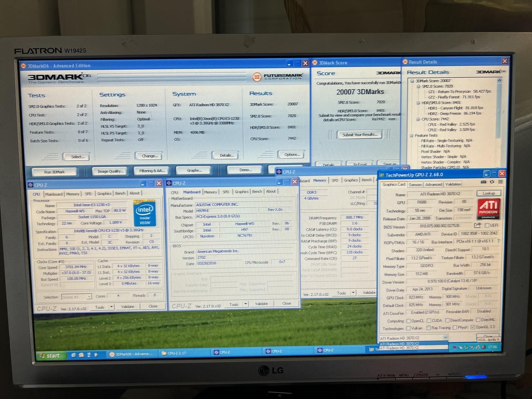Toggle the UEFI checkbox in GPU-Z
This screenshot has height=399, width=532.
pyautogui.click(x=487, y=225)
